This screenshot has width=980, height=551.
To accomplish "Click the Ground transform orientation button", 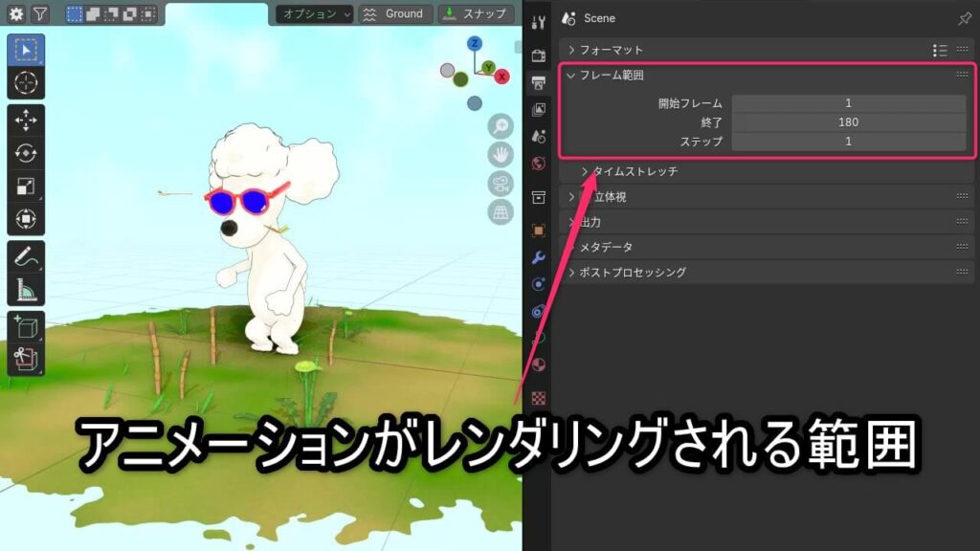I will (x=395, y=13).
